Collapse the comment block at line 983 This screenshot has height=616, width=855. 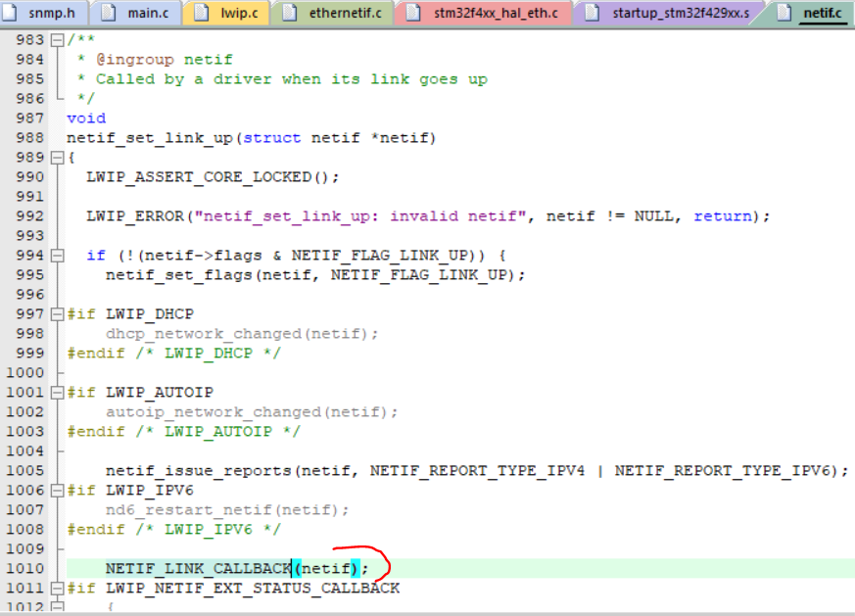click(x=57, y=39)
